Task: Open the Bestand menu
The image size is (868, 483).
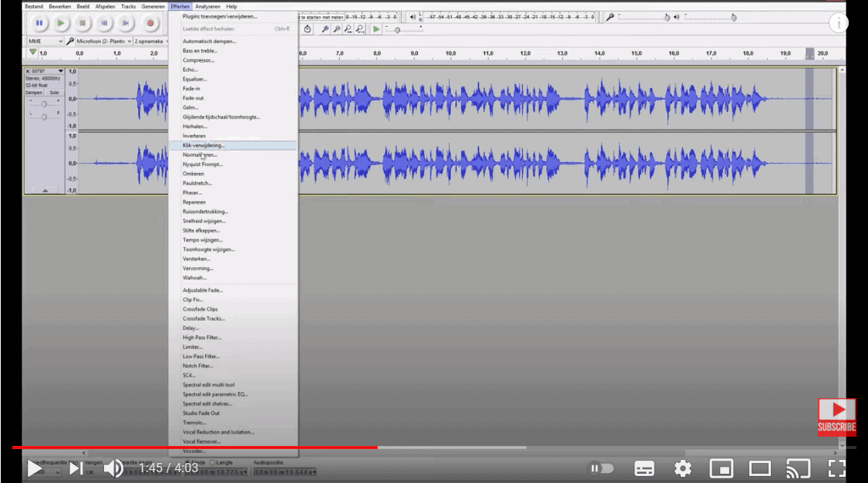Action: click(34, 7)
